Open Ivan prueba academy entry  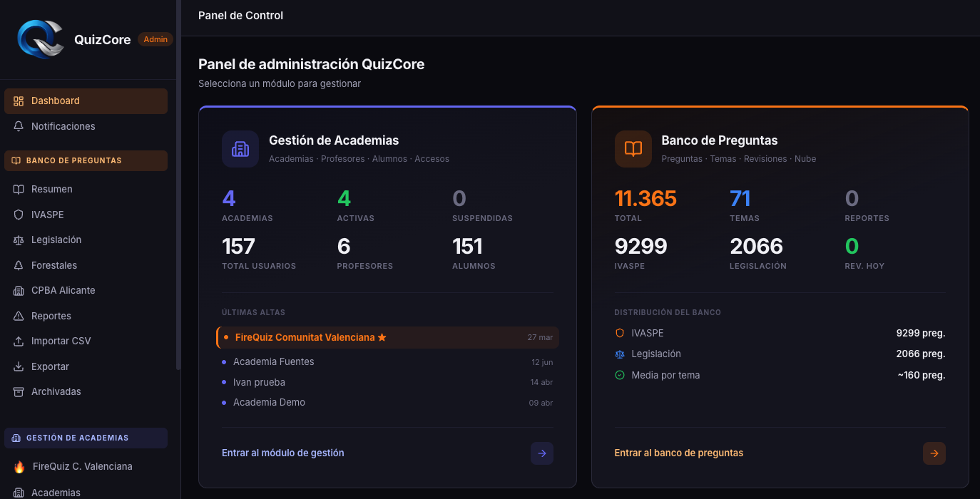point(387,382)
